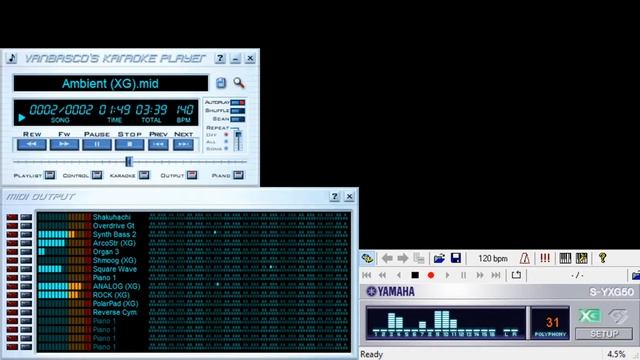
Task: Toggle the Output window button
Action: (x=192, y=175)
